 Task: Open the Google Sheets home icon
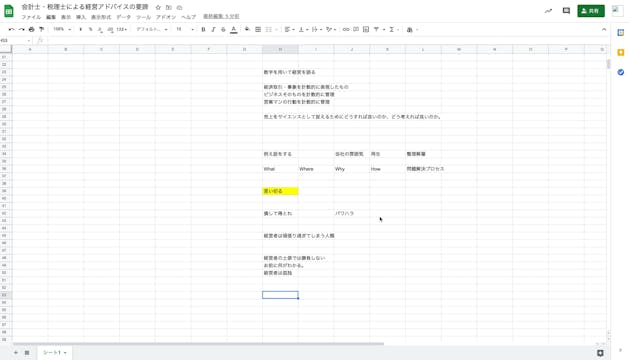(x=9, y=11)
